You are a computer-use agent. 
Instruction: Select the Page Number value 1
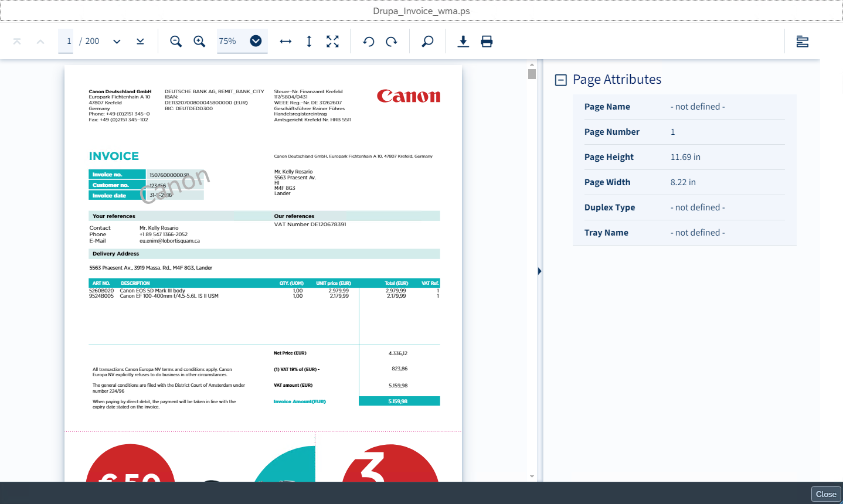click(673, 132)
